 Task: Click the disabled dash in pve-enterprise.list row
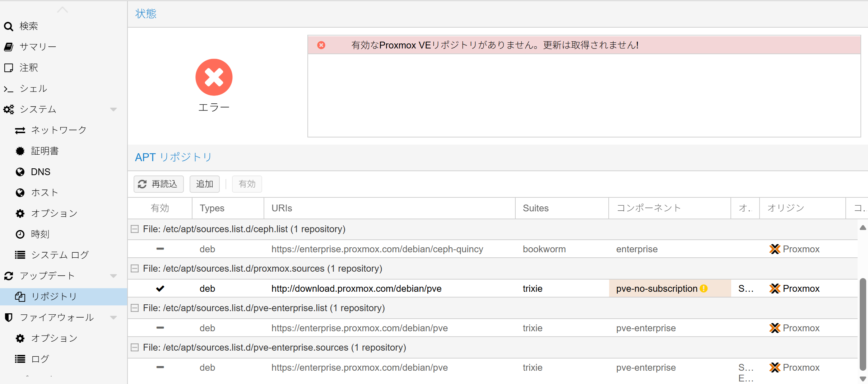pos(160,328)
